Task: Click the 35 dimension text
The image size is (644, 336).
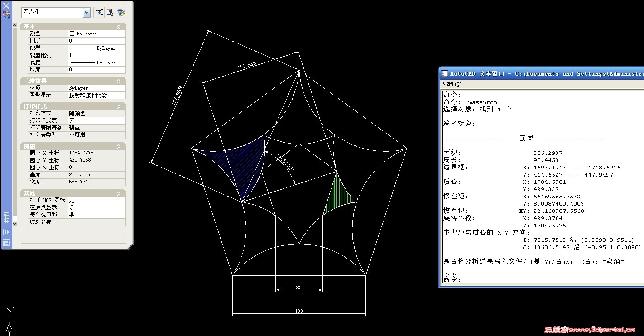Action: coord(299,288)
